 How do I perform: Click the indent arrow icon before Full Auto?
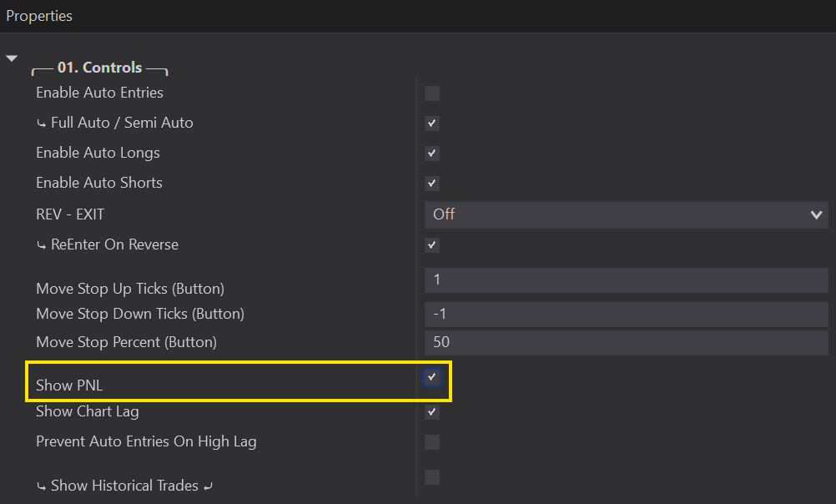[42, 123]
